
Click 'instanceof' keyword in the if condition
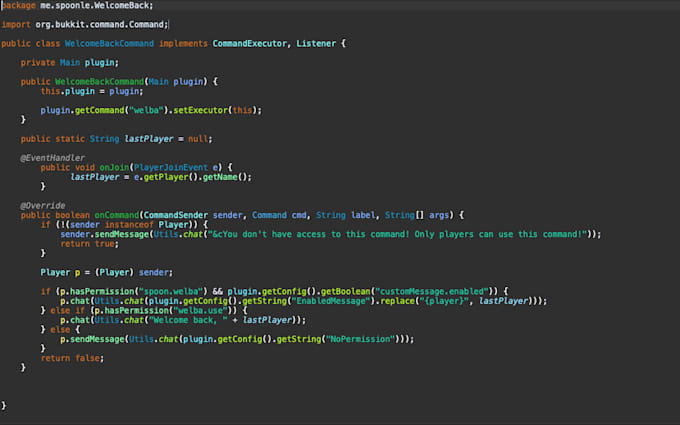point(129,225)
